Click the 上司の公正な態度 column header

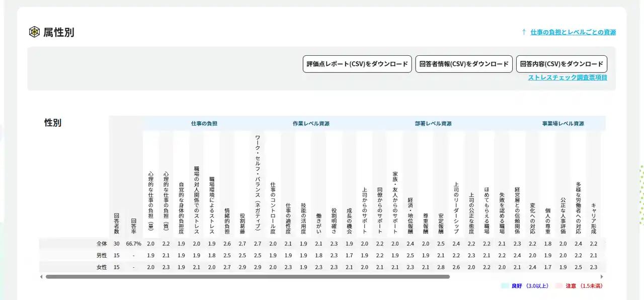pyautogui.click(x=471, y=213)
